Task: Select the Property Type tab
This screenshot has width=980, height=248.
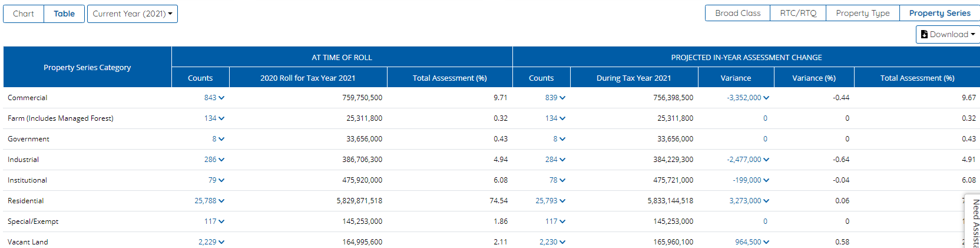Action: (863, 13)
